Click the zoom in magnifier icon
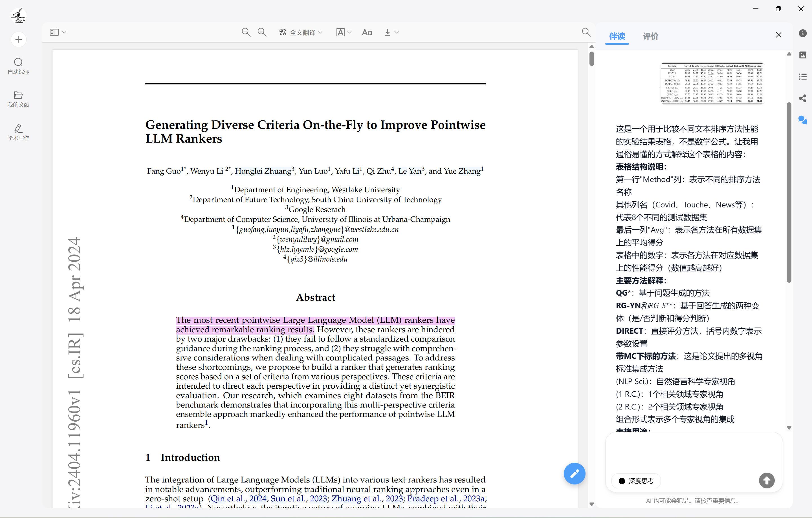The width and height of the screenshot is (812, 518). pyautogui.click(x=262, y=32)
